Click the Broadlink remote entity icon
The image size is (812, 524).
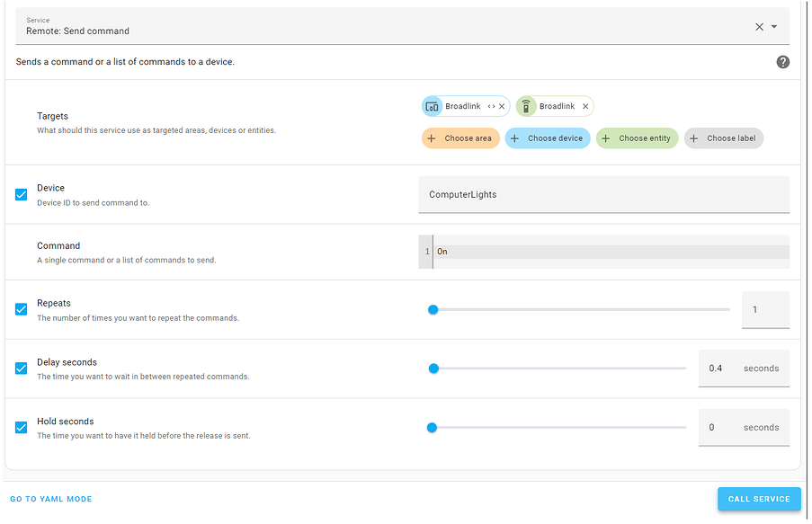[x=527, y=106]
